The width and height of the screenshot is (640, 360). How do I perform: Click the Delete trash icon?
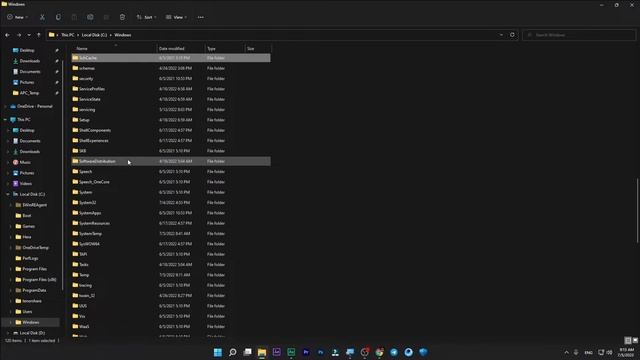(x=122, y=17)
